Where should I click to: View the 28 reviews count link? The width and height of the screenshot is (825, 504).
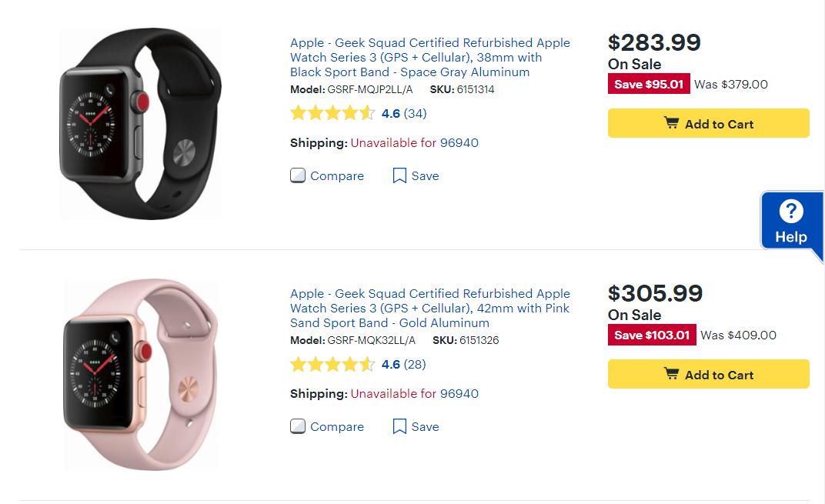(415, 365)
